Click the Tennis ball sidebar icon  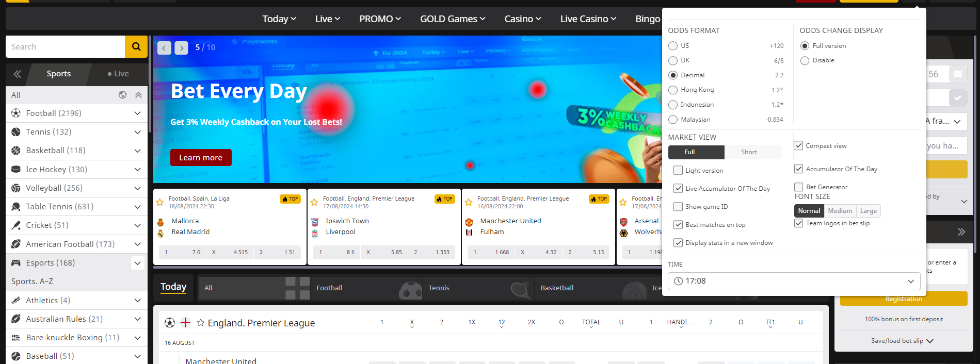[x=16, y=132]
